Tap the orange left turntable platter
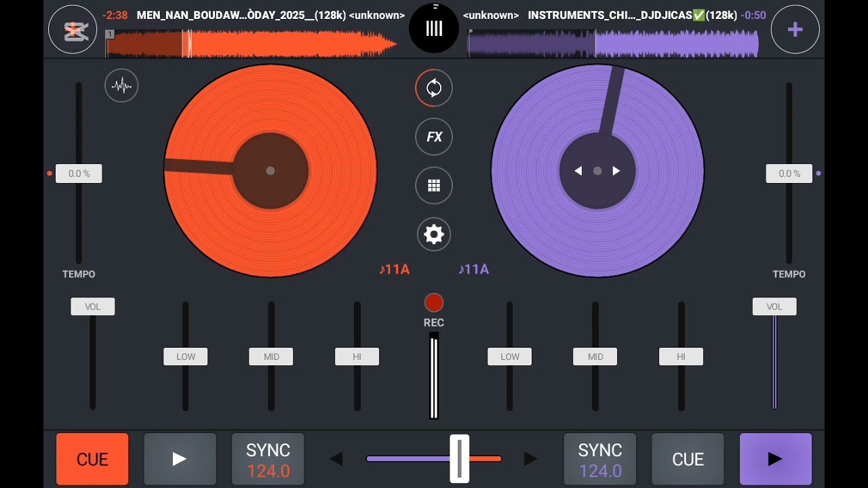The width and height of the screenshot is (868, 488). (x=271, y=171)
